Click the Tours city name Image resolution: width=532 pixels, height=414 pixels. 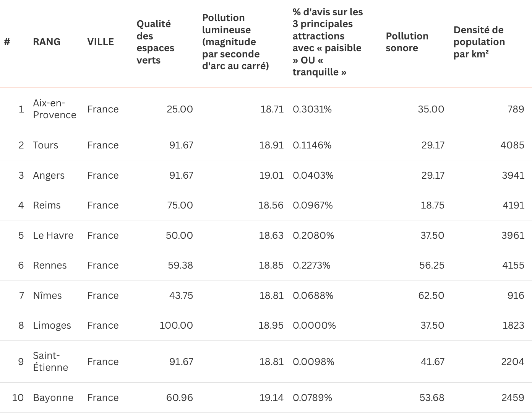(x=45, y=145)
